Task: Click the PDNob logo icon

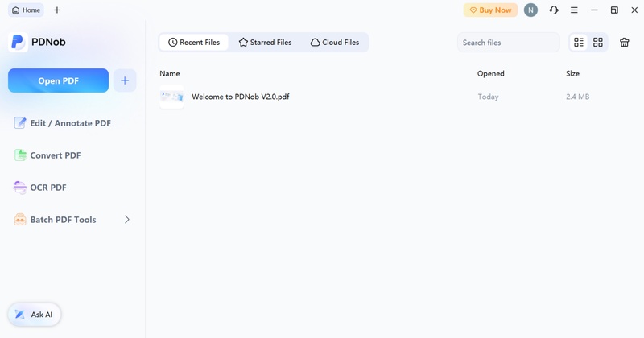Action: point(18,42)
